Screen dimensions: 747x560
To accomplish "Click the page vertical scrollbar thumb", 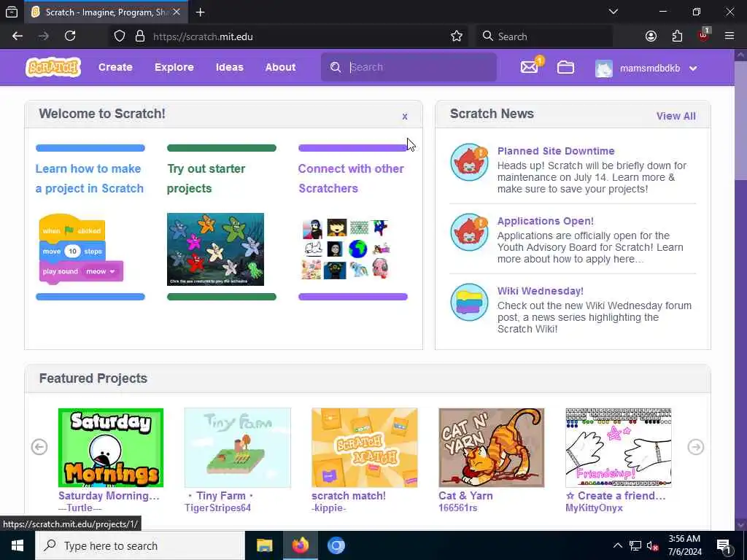I will [740, 121].
